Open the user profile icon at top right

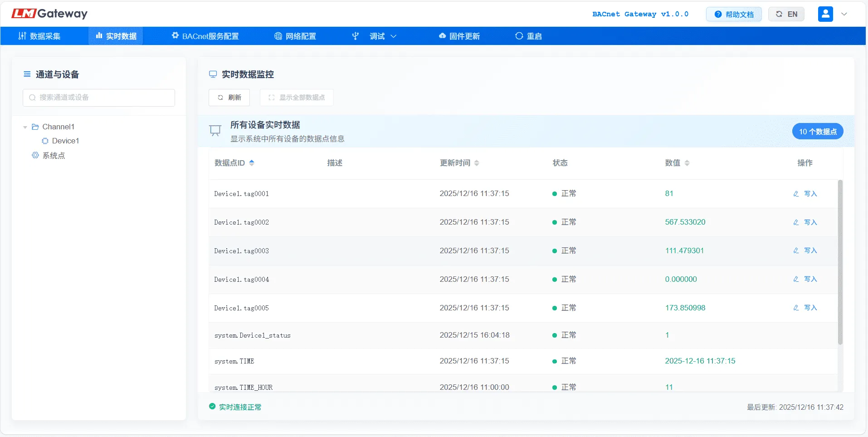[825, 14]
